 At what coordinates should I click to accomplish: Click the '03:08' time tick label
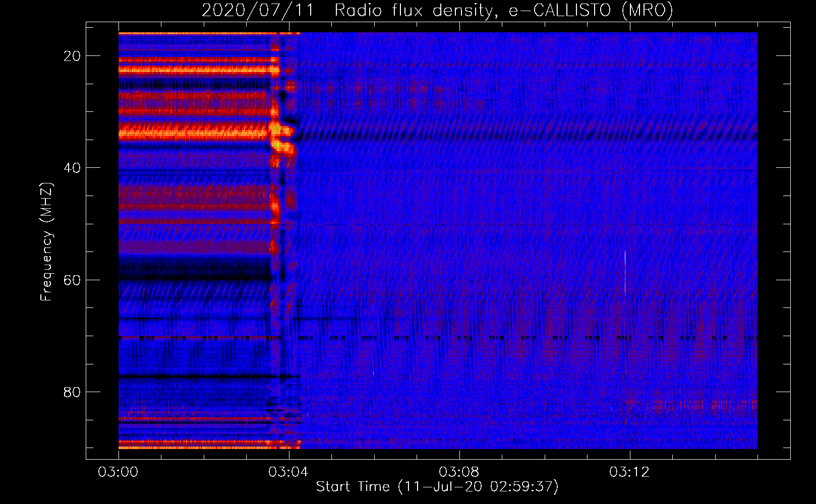click(459, 472)
